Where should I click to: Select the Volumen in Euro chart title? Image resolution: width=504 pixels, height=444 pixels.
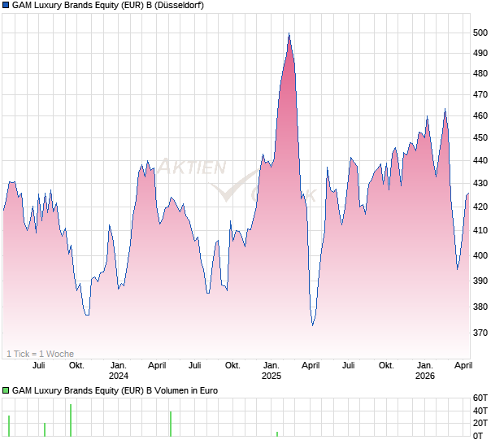pos(115,390)
